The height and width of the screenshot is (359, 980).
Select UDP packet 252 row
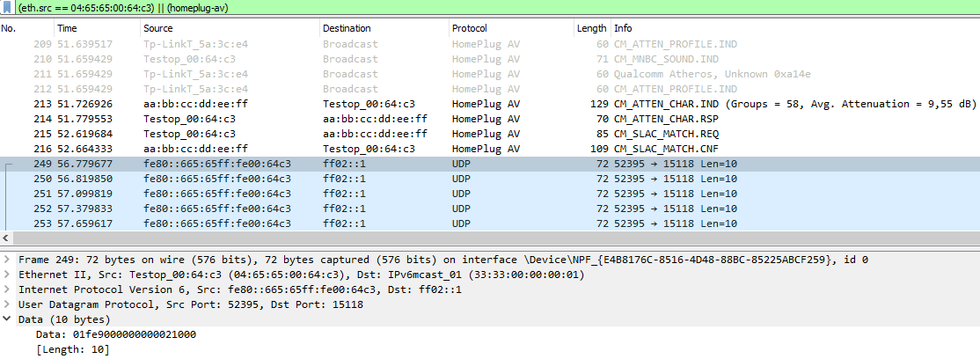(x=490, y=209)
